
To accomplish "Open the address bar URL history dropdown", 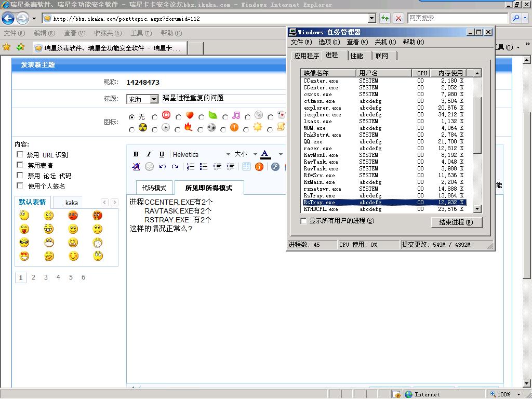I will 372,18.
